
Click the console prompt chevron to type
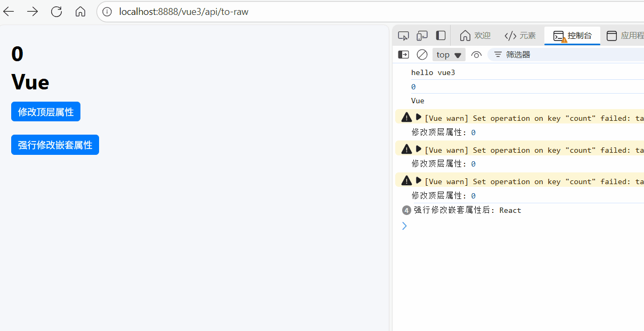404,226
